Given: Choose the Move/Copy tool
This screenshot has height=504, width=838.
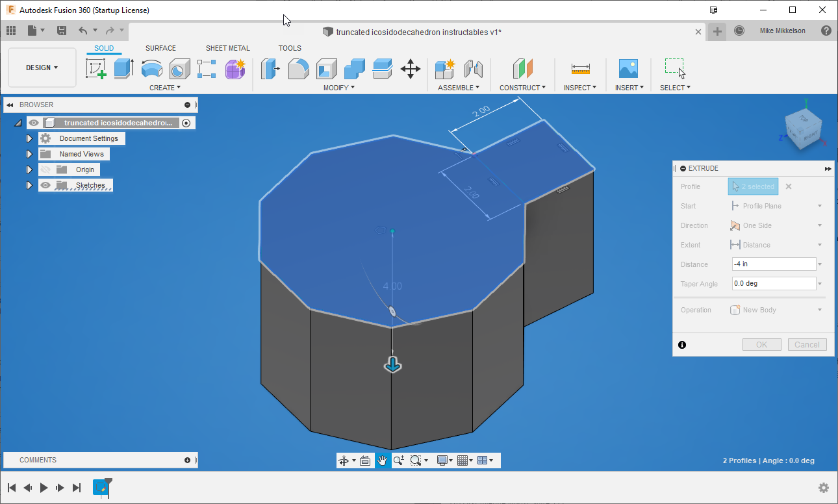Looking at the screenshot, I should tap(411, 68).
